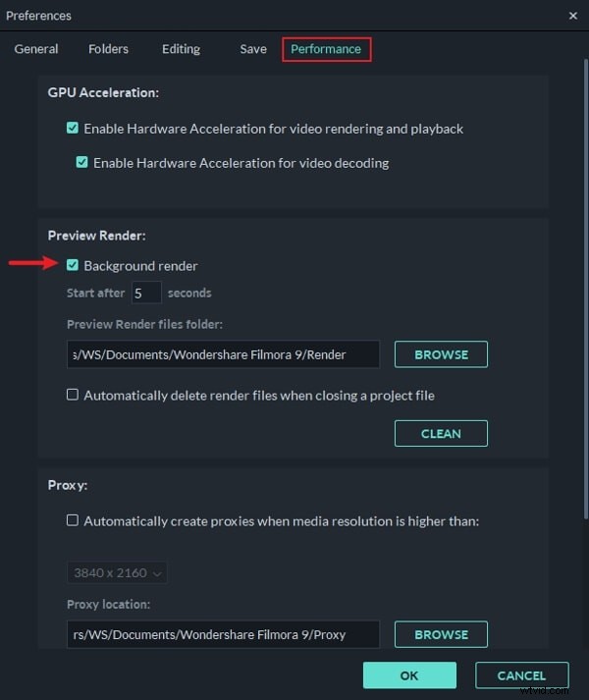The height and width of the screenshot is (700, 589).
Task: Confirm settings with the OK button
Action: [x=409, y=675]
